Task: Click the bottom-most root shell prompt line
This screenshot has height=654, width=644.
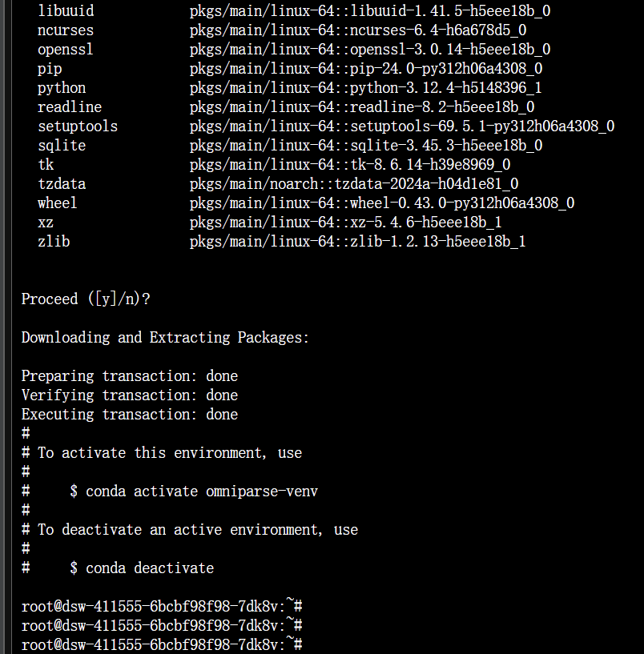Action: pos(161,644)
